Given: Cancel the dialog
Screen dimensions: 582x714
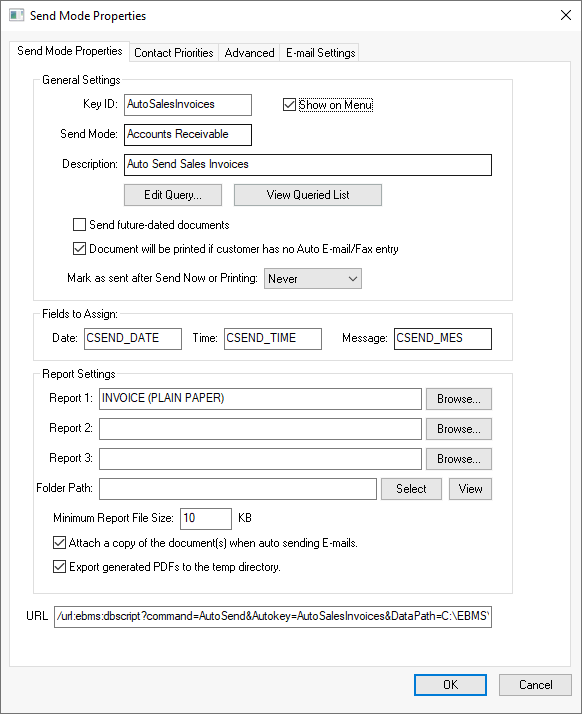Looking at the screenshot, I should [x=535, y=685].
